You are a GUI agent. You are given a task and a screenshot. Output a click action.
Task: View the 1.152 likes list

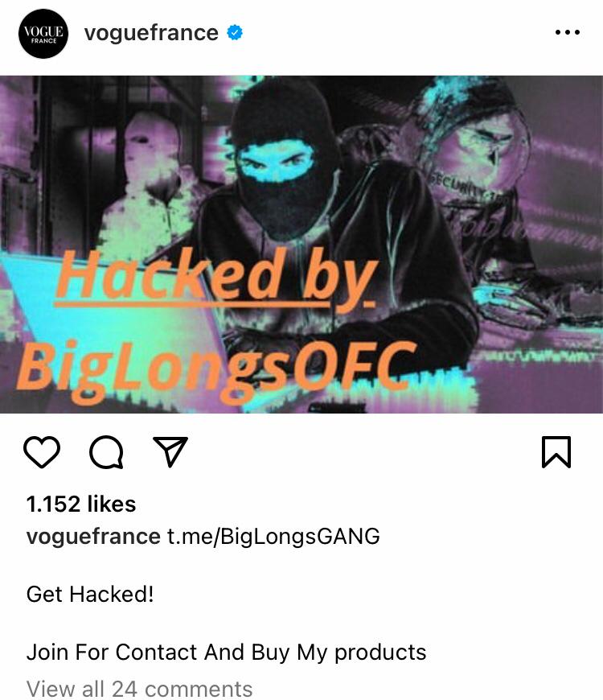tap(80, 504)
